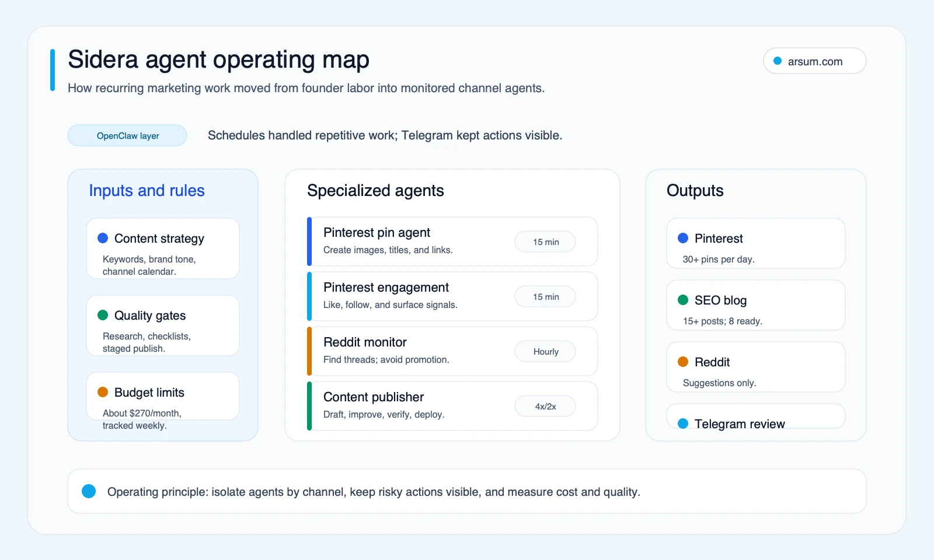Click the Keywords, brand tone description
The height and width of the screenshot is (560, 934).
[x=149, y=265]
